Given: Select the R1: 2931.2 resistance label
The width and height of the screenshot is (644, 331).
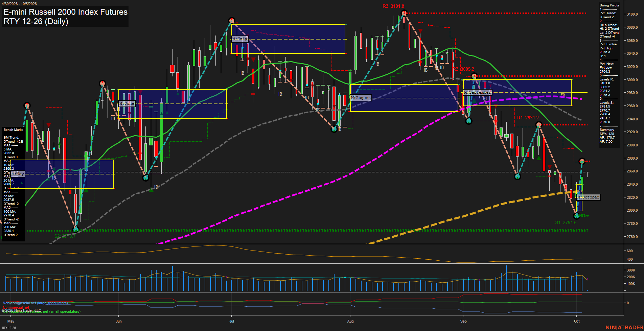Looking at the screenshot, I should [x=528, y=118].
